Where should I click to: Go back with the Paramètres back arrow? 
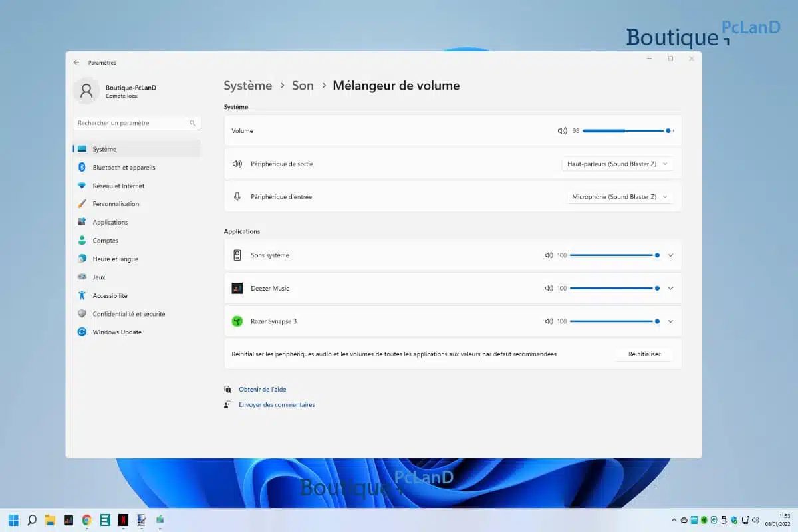[x=76, y=63]
